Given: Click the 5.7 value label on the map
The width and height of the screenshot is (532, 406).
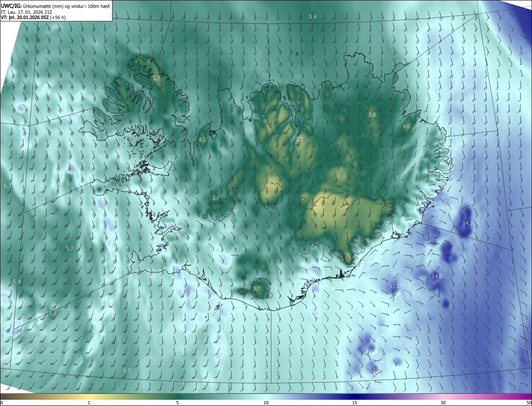Looking at the screenshot, I should coord(69,248).
